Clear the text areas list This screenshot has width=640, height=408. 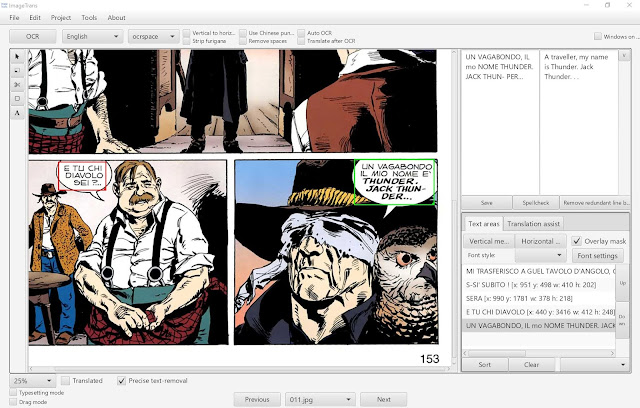pyautogui.click(x=531, y=364)
